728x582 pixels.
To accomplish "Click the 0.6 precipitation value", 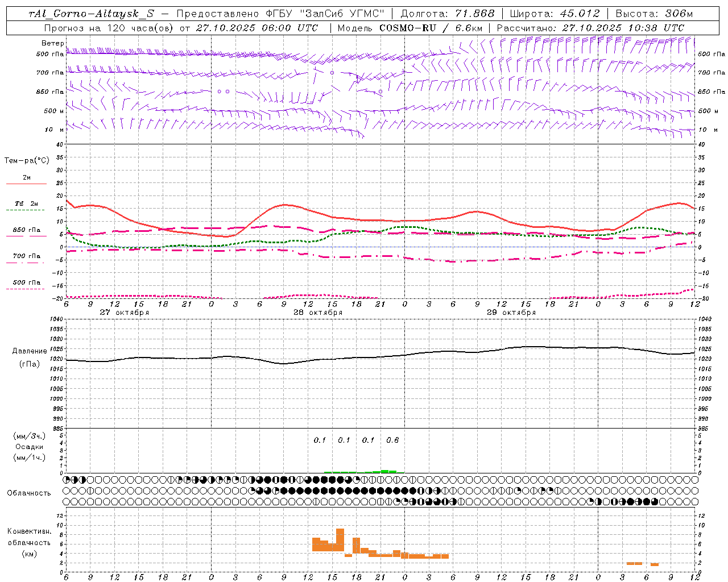I will (392, 440).
